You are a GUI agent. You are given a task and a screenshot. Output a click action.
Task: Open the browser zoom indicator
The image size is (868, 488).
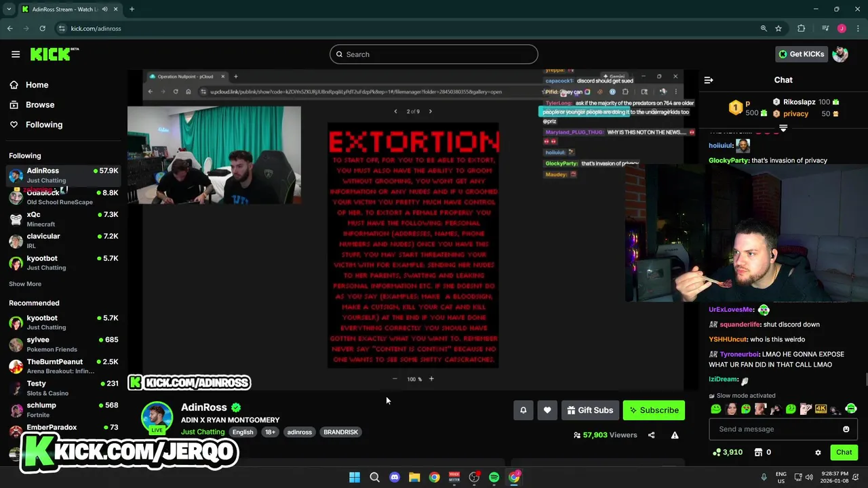pyautogui.click(x=764, y=28)
